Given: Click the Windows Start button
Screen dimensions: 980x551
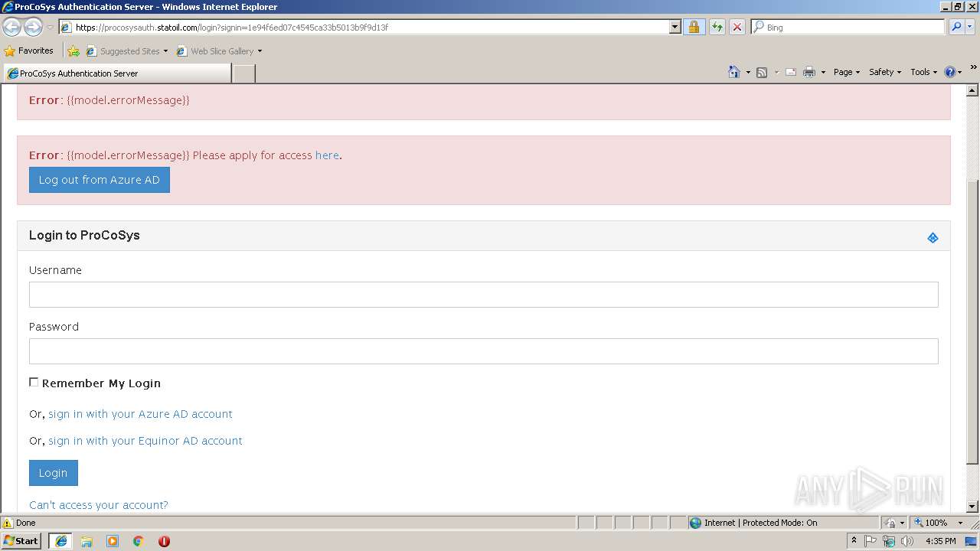Looking at the screenshot, I should click(x=21, y=541).
